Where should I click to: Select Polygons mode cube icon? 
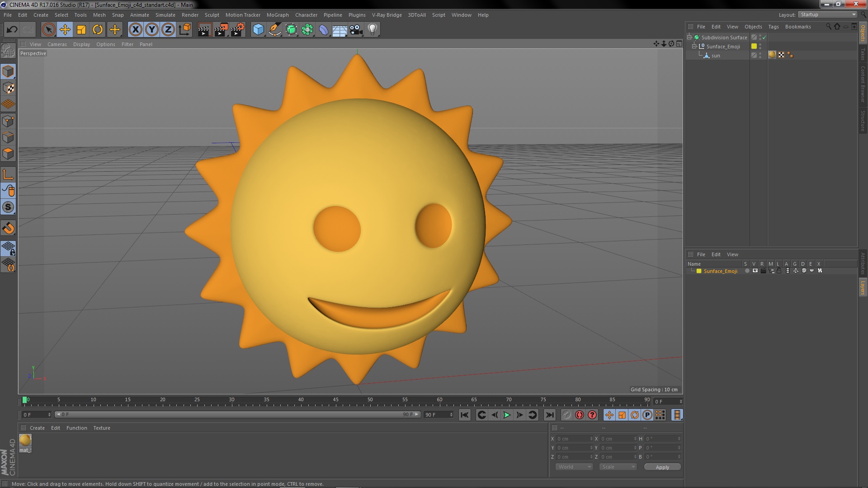(x=8, y=154)
